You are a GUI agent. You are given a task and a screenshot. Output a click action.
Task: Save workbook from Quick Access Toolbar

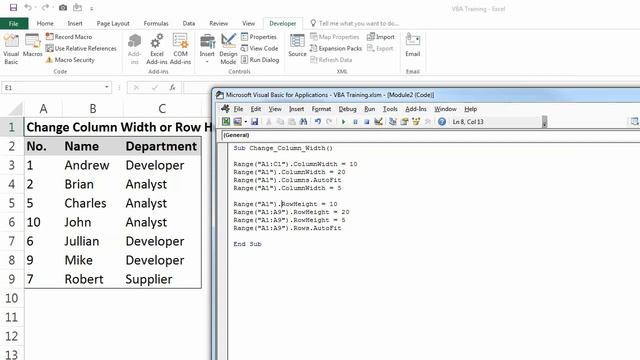[13, 8]
